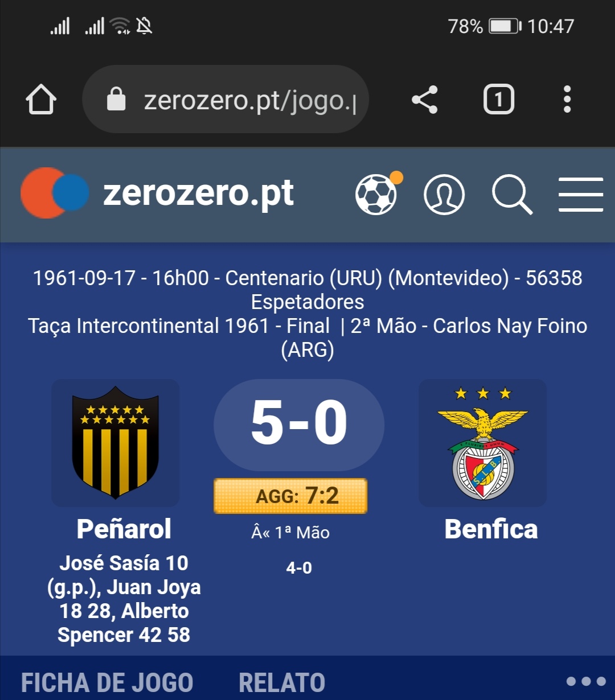
Task: Open search with the magnifying glass
Action: 512,195
